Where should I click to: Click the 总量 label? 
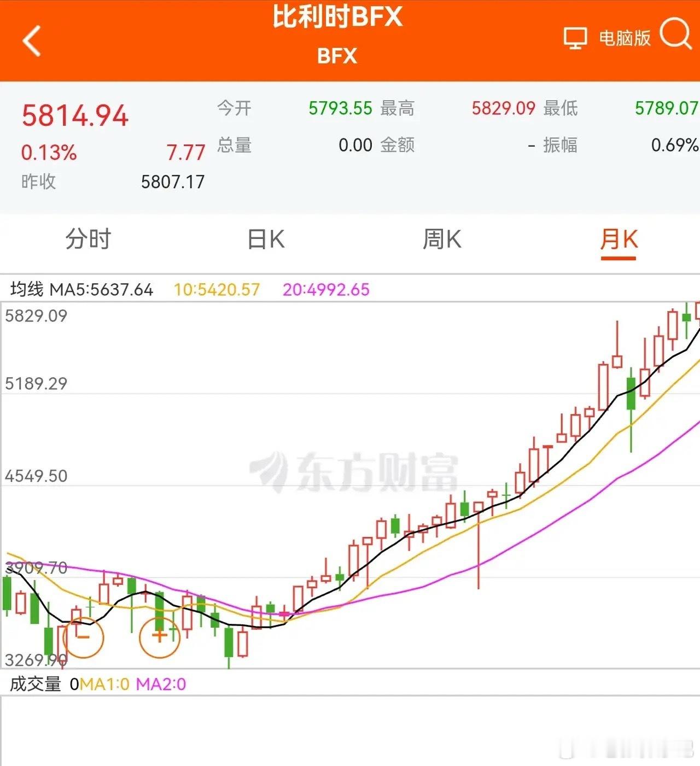[x=234, y=145]
